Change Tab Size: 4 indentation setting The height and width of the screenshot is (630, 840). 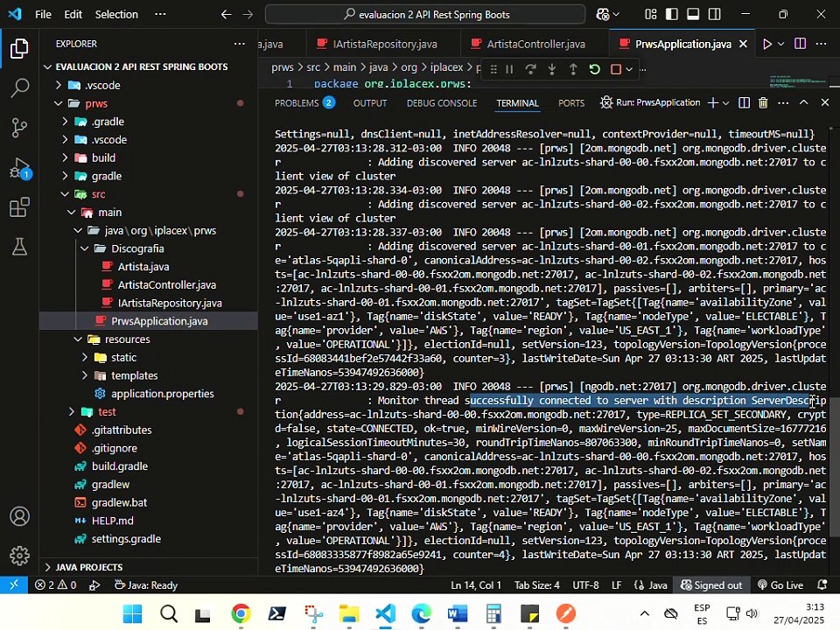coord(536,585)
